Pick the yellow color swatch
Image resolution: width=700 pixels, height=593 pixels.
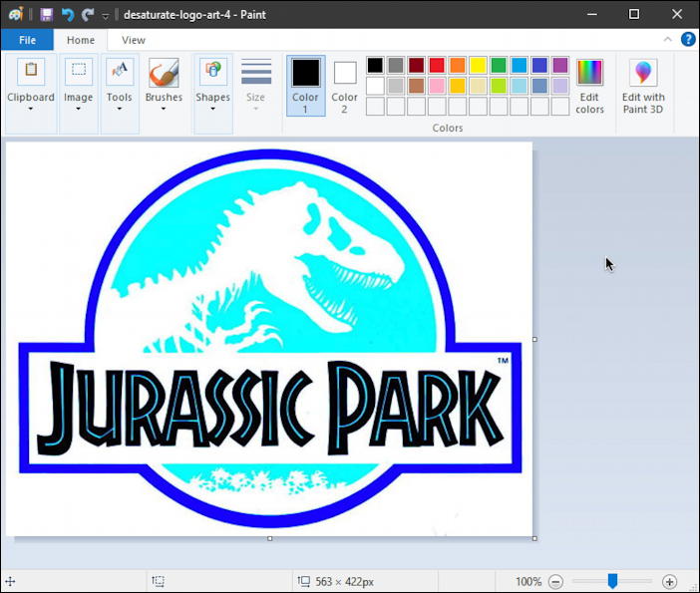tap(478, 65)
